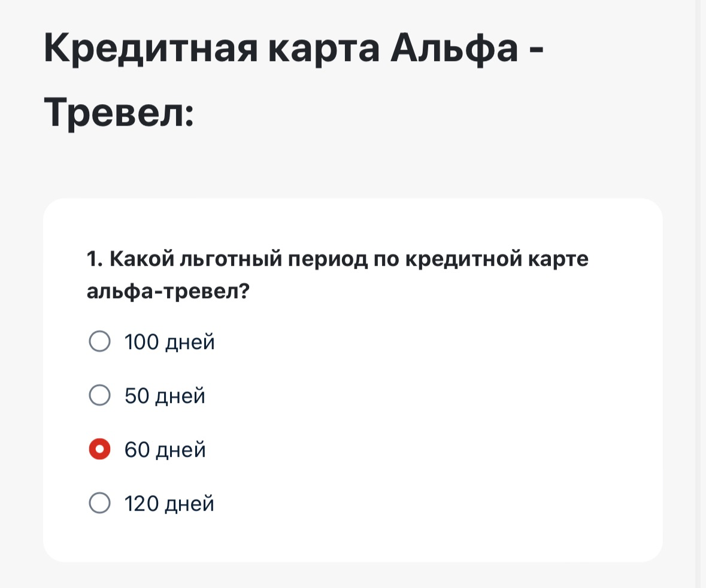Click the "60 дней" answer label text
This screenshot has height=588, width=706.
165,450
